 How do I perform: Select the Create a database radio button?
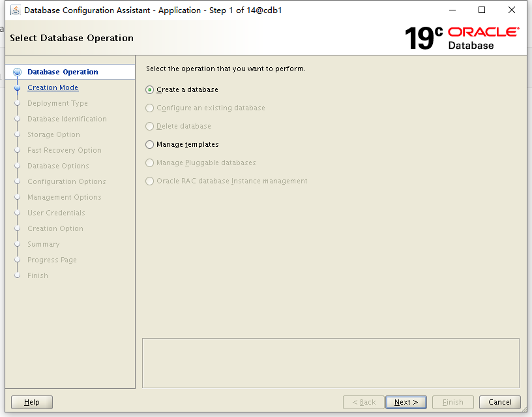pyautogui.click(x=149, y=89)
